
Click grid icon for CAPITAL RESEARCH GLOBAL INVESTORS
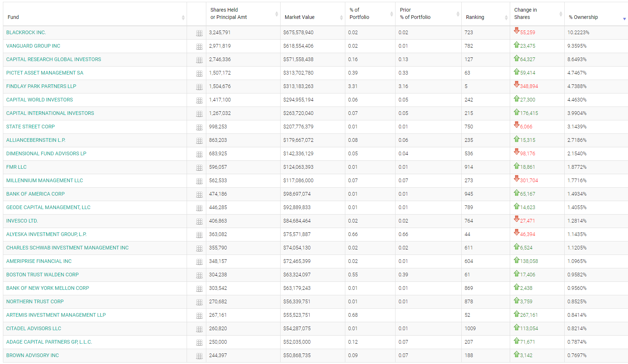click(x=199, y=60)
